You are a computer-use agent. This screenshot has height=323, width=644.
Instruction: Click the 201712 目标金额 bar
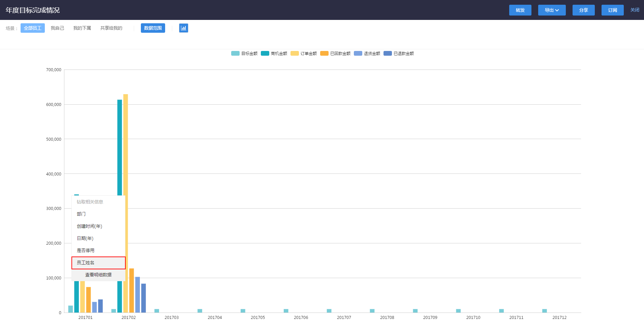545,311
